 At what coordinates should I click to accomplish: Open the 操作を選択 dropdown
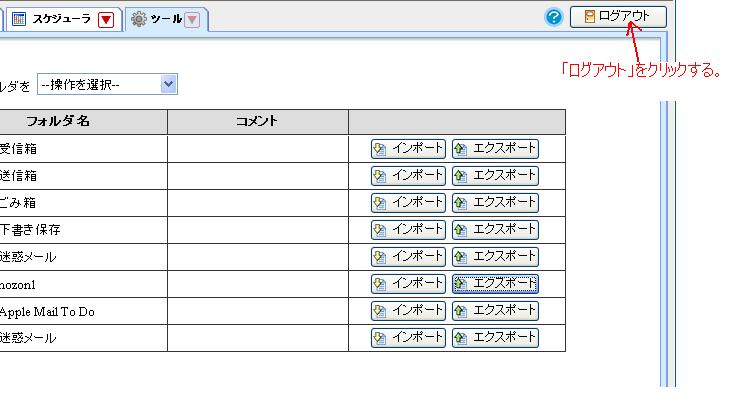pyautogui.click(x=107, y=85)
